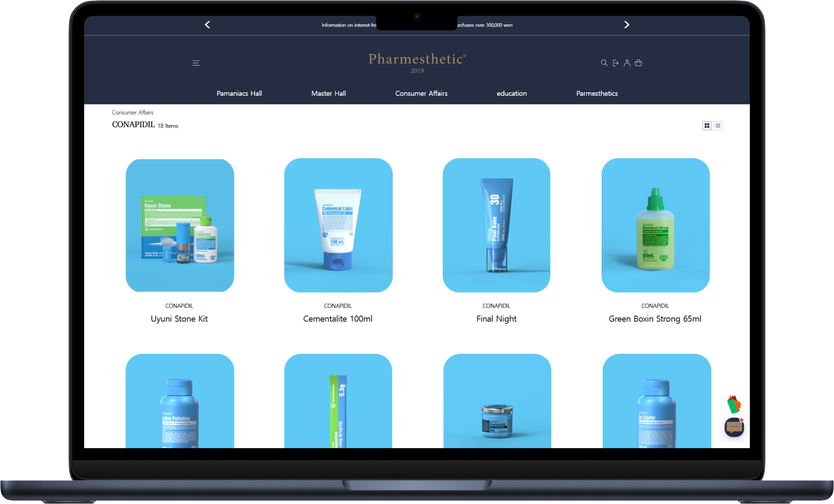The width and height of the screenshot is (834, 504).
Task: Open Consumer Affairs menu
Action: coord(421,93)
